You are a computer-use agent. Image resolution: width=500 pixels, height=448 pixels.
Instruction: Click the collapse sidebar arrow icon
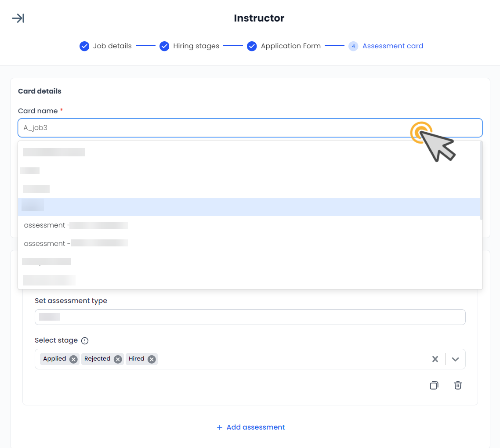tap(18, 18)
